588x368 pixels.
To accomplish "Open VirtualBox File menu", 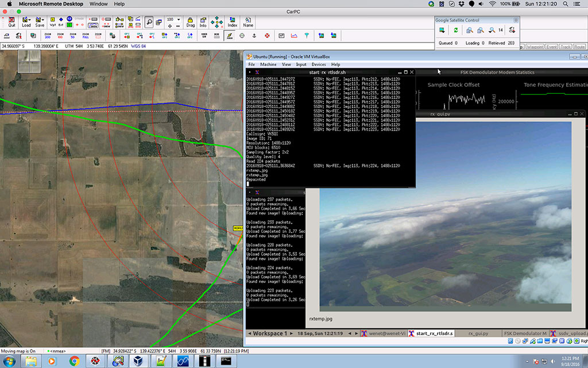I will click(x=252, y=64).
